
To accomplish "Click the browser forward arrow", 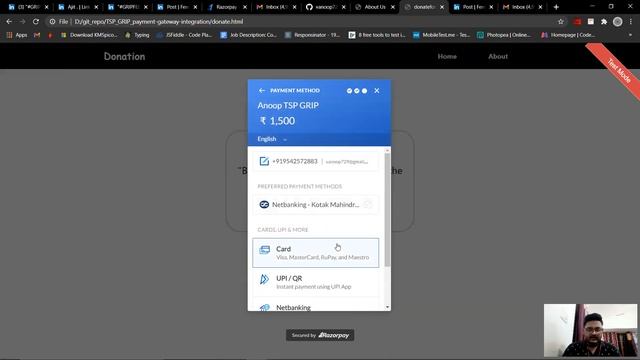I will [22, 21].
